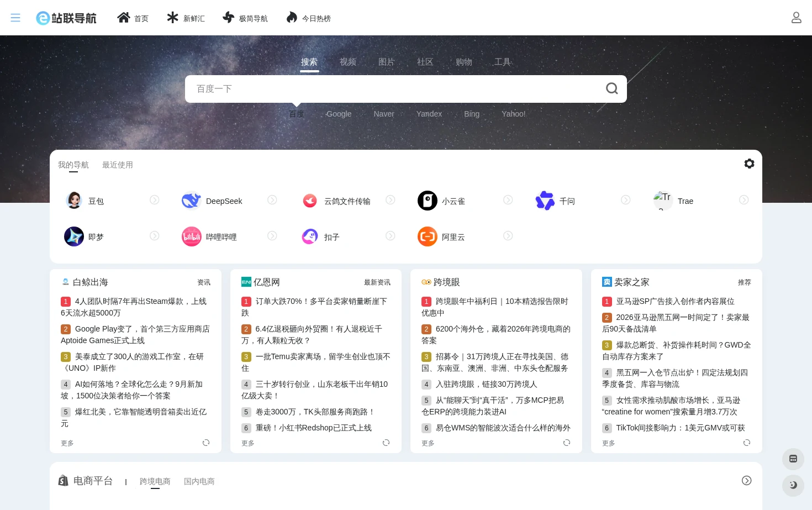Select Bing as search engine

pos(472,114)
